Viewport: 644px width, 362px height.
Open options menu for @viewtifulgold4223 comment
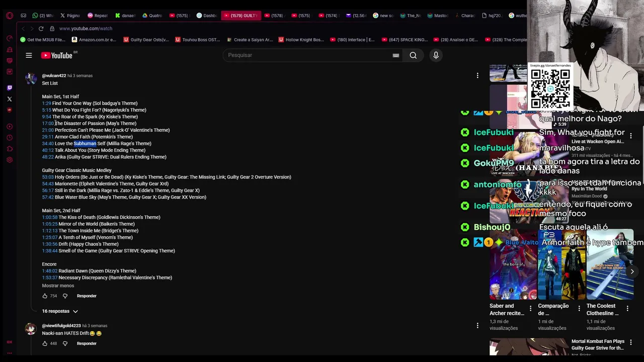477,325
